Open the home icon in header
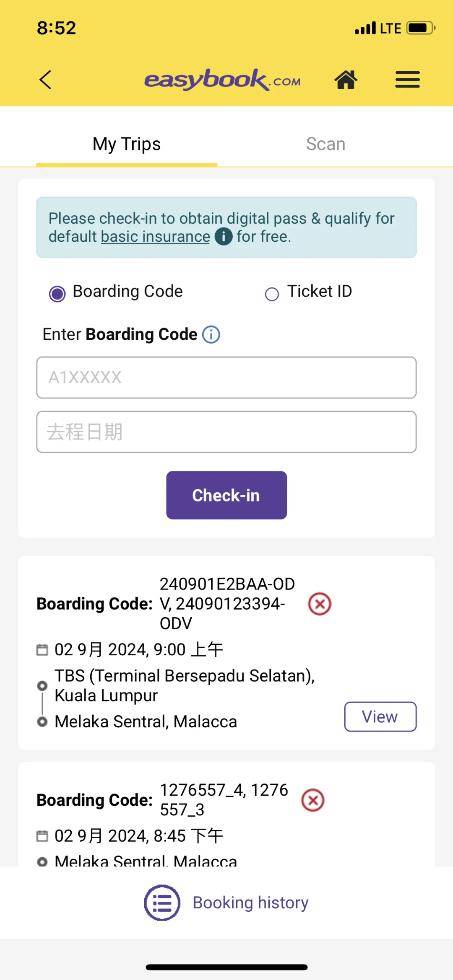 [x=346, y=80]
